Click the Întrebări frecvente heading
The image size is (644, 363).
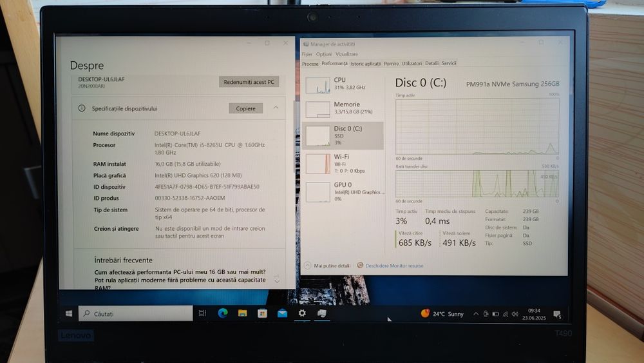coord(123,260)
